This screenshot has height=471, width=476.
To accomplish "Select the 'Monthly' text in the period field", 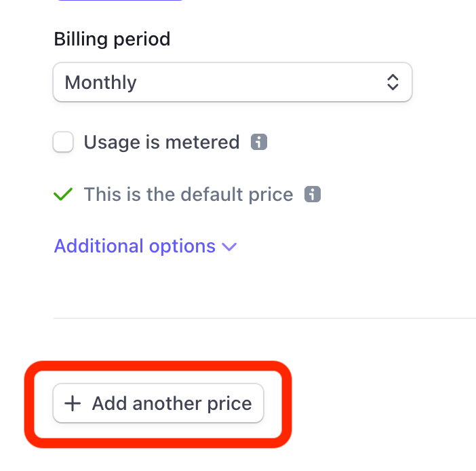I will tap(101, 82).
